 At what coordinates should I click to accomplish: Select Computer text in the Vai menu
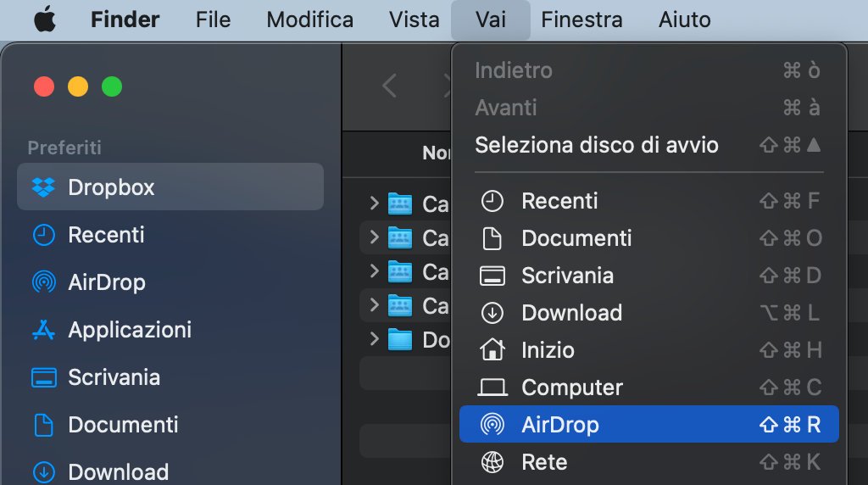click(x=572, y=387)
